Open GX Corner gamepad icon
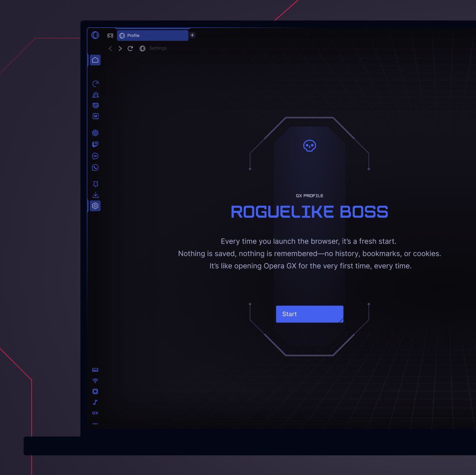This screenshot has width=476, height=475. 110,36
